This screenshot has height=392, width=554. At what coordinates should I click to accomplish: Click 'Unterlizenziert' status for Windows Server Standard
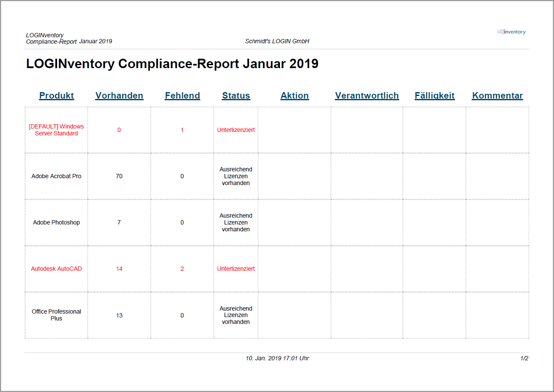(x=236, y=130)
